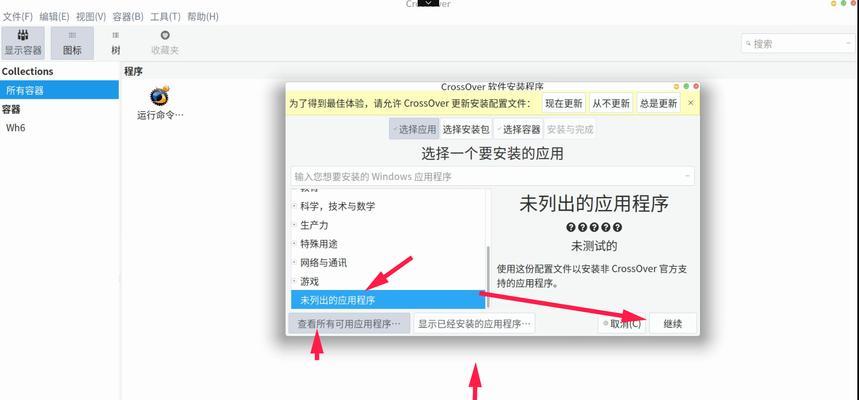Click the Containers (容器) sidebar heading
Screen dimensions: 859x400
(11, 109)
